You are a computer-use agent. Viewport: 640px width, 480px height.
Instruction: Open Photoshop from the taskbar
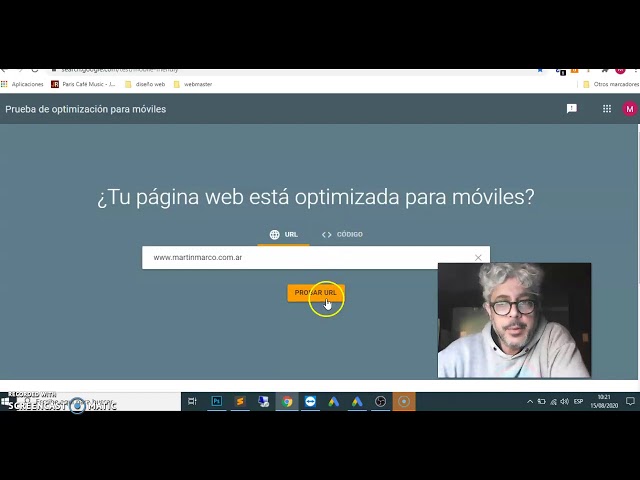coord(217,402)
